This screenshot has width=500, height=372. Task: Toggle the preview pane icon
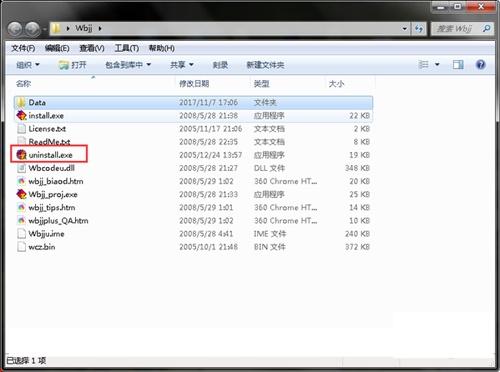(458, 64)
